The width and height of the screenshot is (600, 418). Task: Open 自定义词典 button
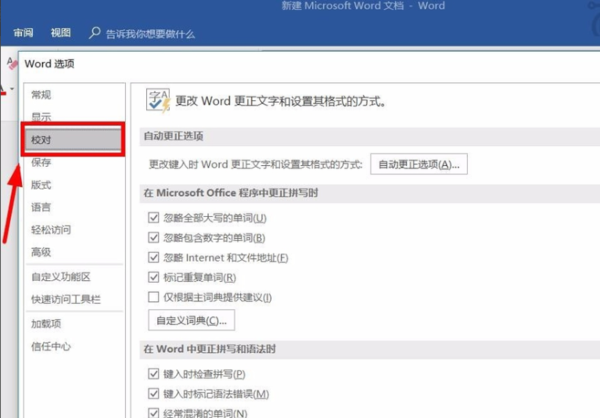(191, 320)
